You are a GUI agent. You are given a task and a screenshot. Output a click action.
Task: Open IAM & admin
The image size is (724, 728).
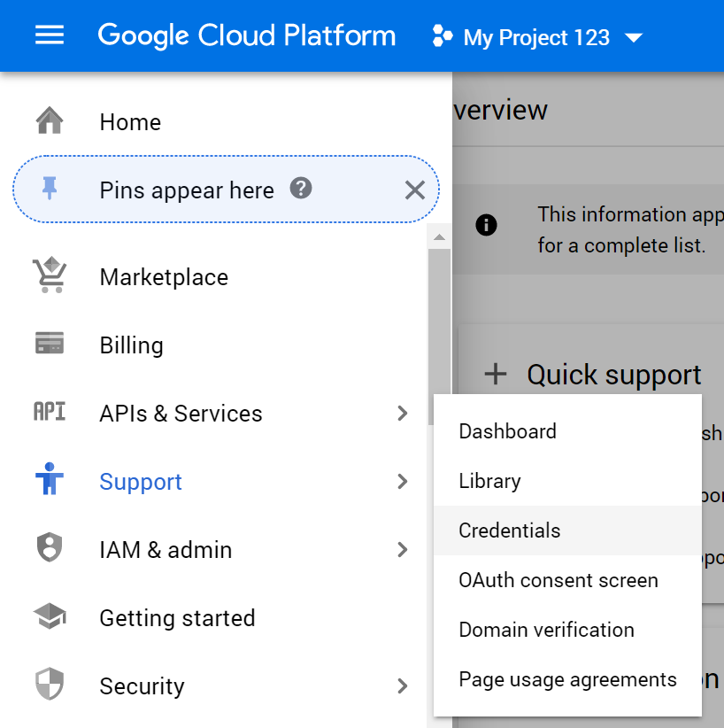pyautogui.click(x=166, y=550)
